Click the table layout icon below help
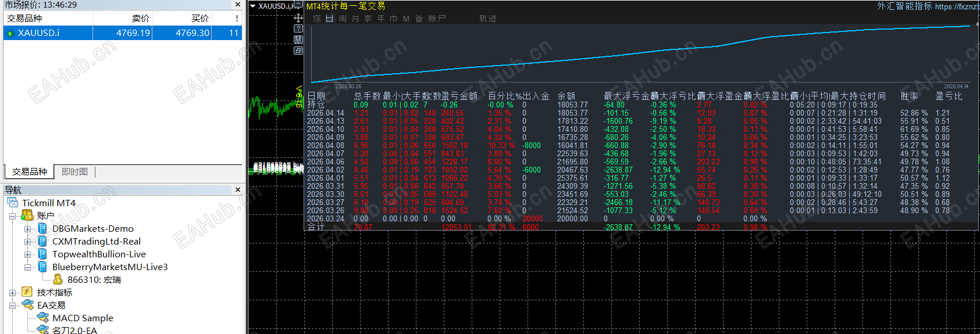The image size is (980, 334). (298, 39)
